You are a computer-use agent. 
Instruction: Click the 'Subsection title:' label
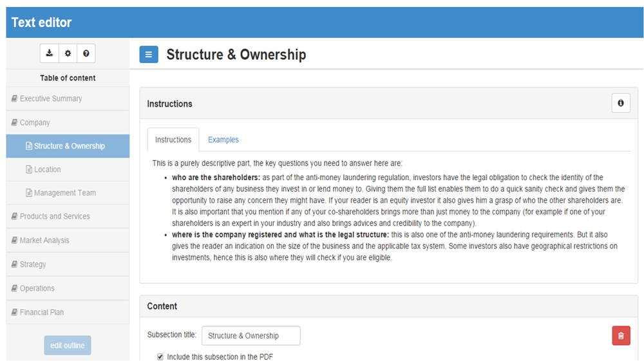[172, 335]
